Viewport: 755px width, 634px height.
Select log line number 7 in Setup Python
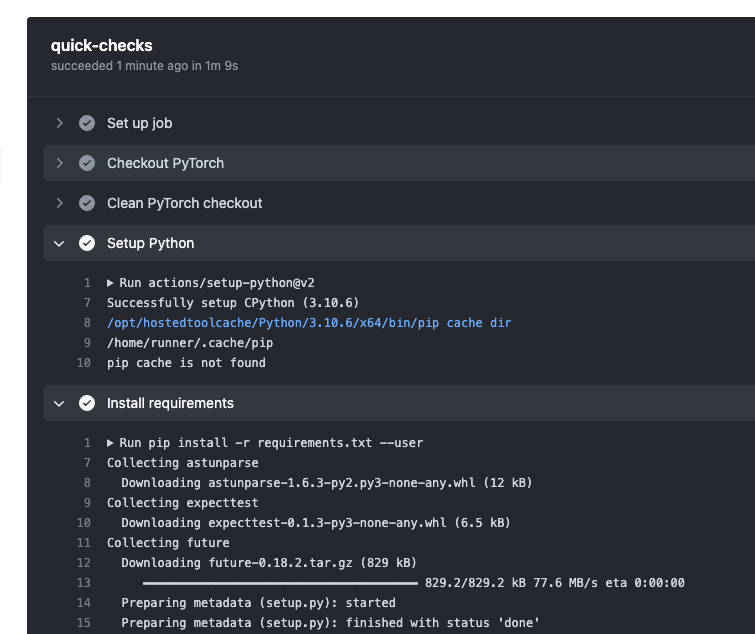click(87, 303)
